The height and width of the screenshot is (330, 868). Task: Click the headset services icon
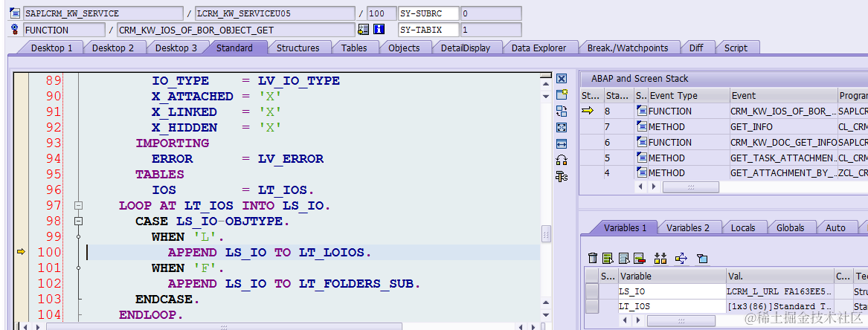[562, 161]
